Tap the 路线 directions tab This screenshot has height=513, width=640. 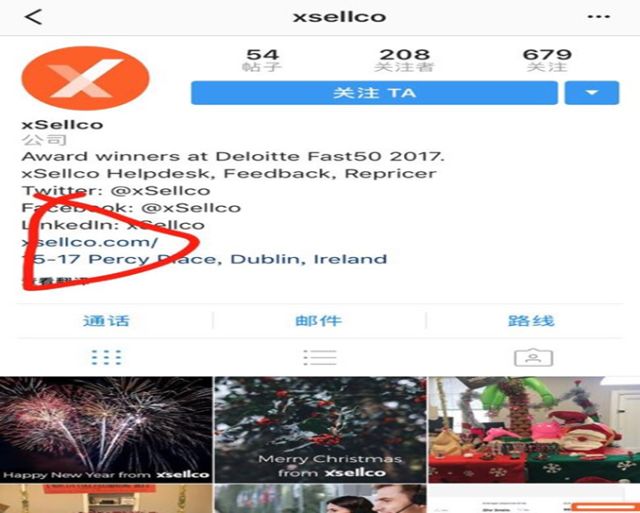click(x=531, y=321)
